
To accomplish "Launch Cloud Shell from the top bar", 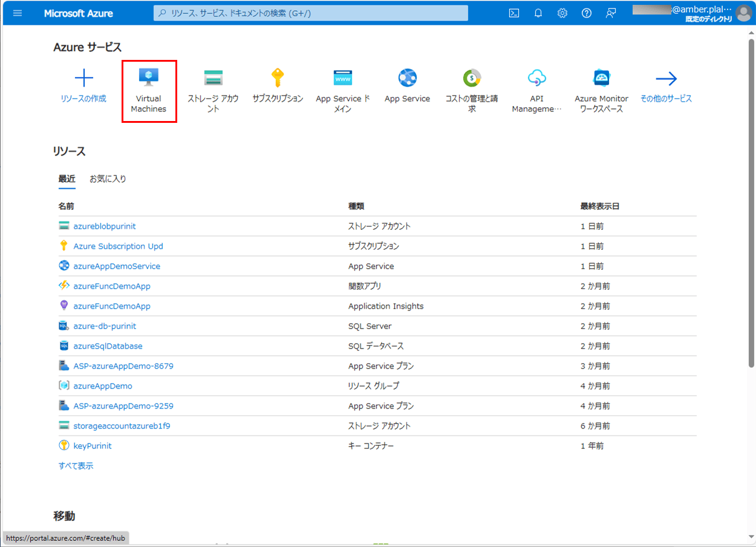I will (514, 13).
